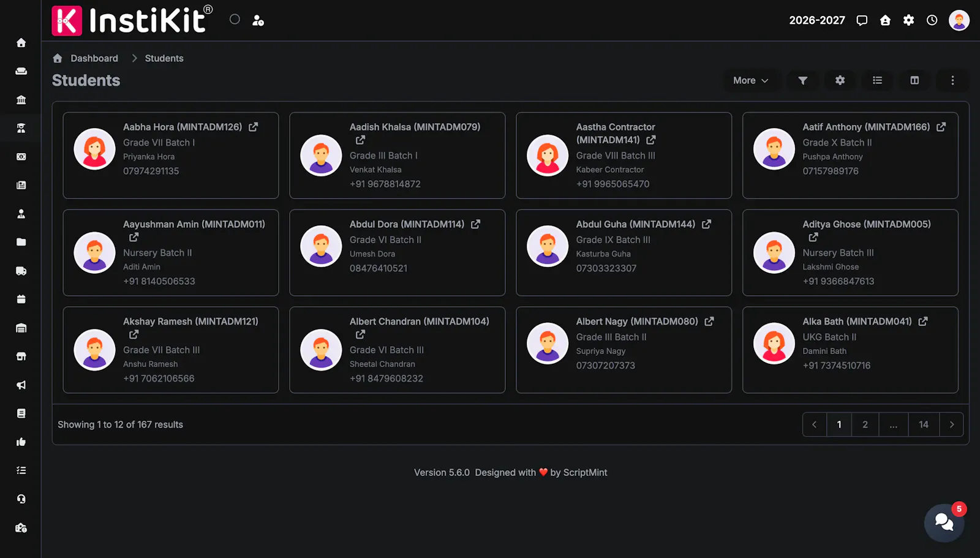Image resolution: width=980 pixels, height=558 pixels.
Task: Expand the More dropdown
Action: (750, 80)
